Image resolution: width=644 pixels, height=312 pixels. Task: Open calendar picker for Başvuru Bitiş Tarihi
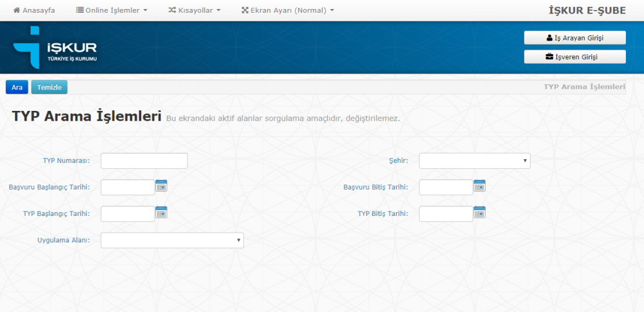(x=479, y=186)
